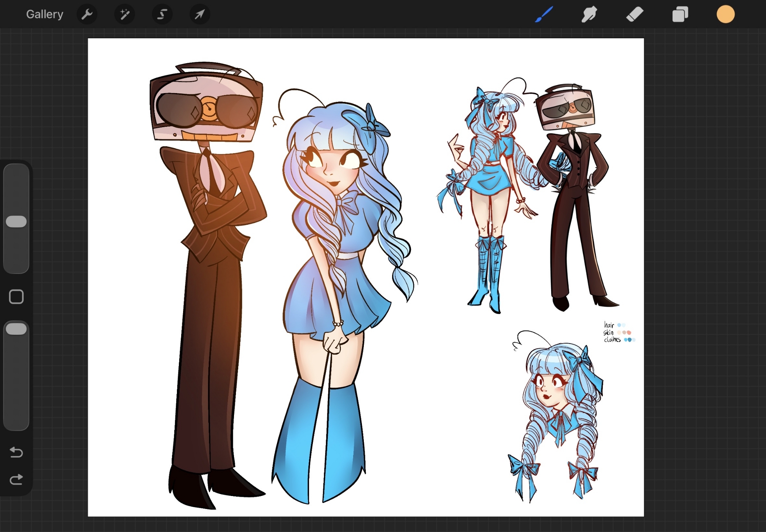Click the large blue-haired girl drawing
Viewport: 766px width, 532px height.
point(337,268)
